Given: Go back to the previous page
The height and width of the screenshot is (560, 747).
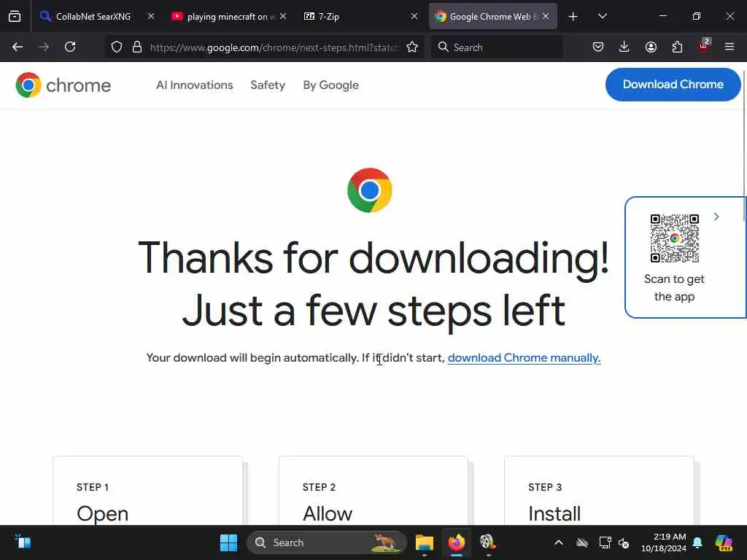Looking at the screenshot, I should click(18, 47).
